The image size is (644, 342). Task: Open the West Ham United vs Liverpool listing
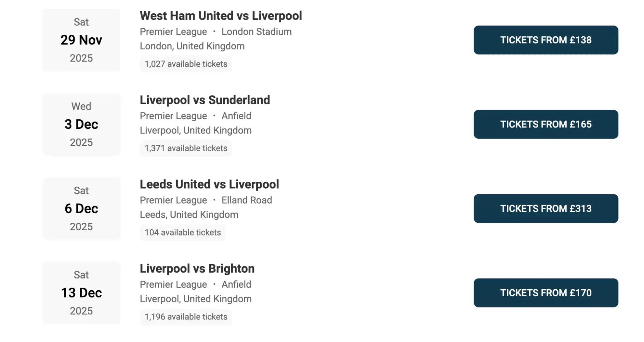pos(220,15)
